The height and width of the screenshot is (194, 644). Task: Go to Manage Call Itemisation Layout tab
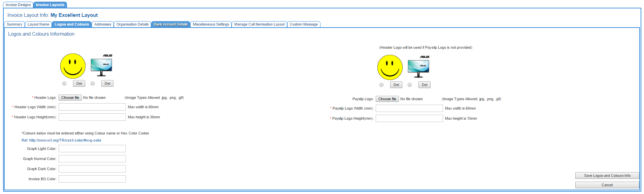coord(259,24)
